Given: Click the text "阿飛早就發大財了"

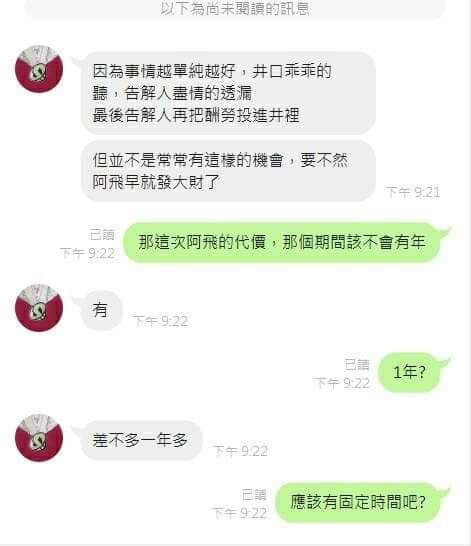Looking at the screenshot, I should click(156, 182).
